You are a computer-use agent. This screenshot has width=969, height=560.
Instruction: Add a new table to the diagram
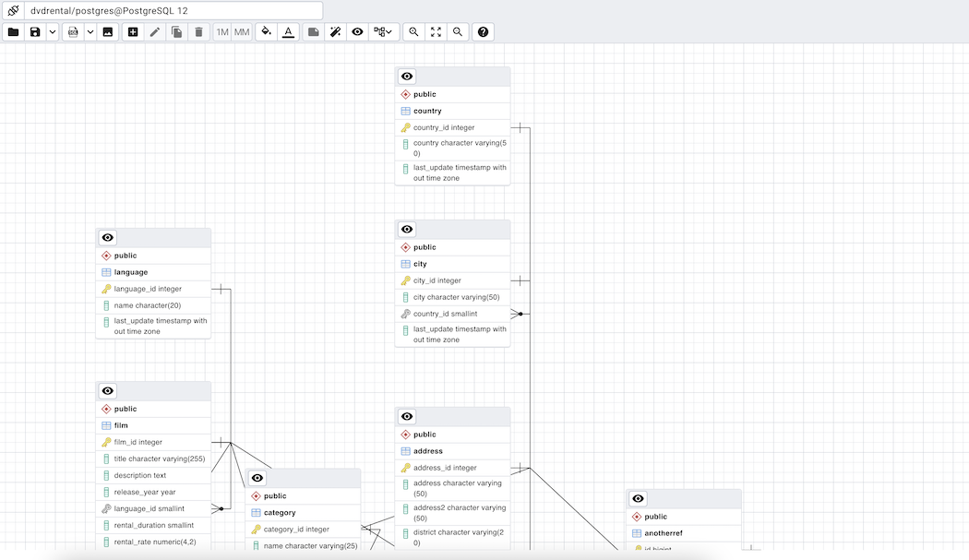(133, 31)
